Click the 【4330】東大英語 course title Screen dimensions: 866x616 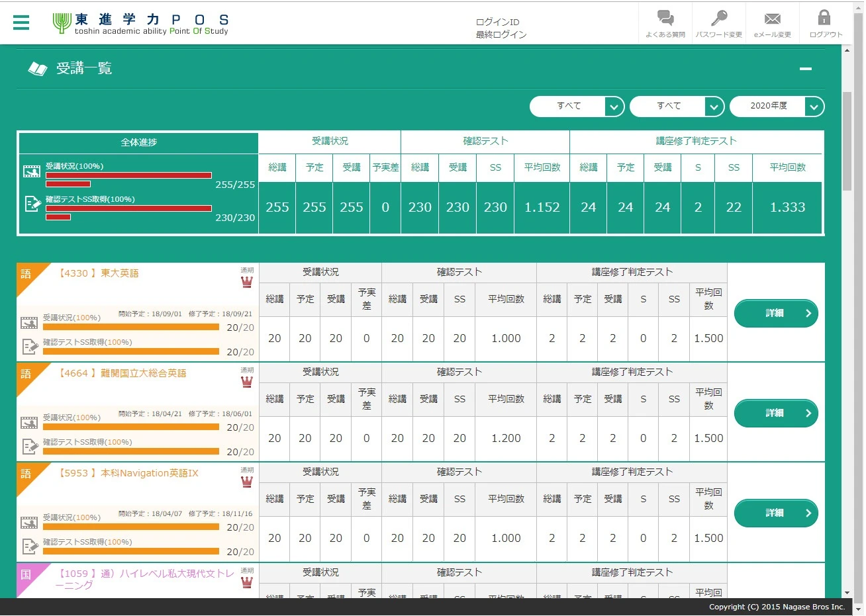click(x=99, y=273)
